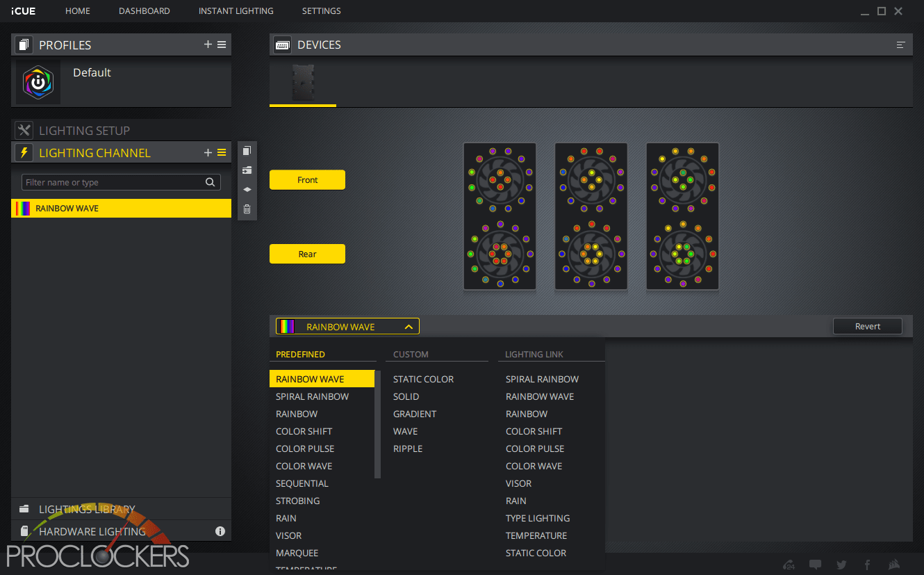Screen dimensions: 924x575
Task: Click the Revert button
Action: (x=868, y=326)
